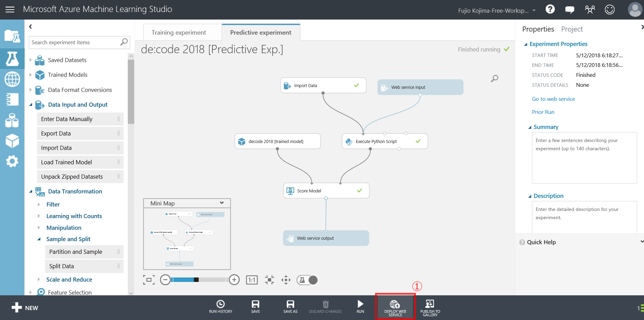Image resolution: width=644 pixels, height=320 pixels.
Task: Expand the Trained Models category
Action: coord(30,75)
